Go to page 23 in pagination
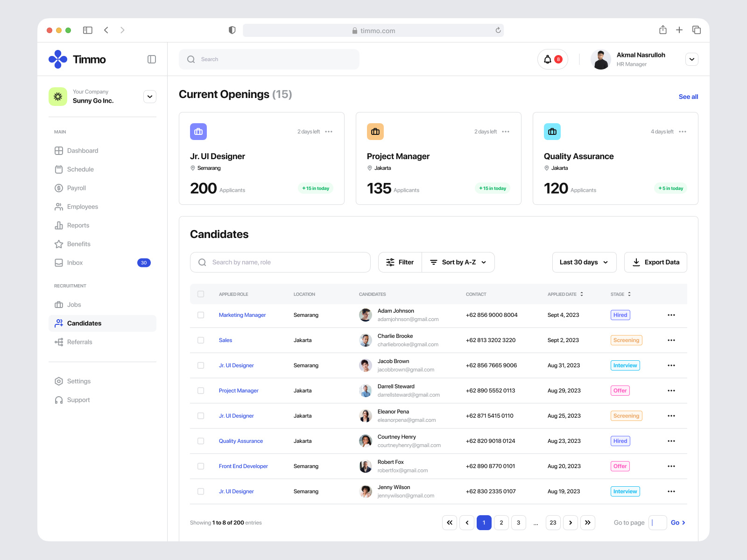Viewport: 747px width, 560px height. coord(553,523)
